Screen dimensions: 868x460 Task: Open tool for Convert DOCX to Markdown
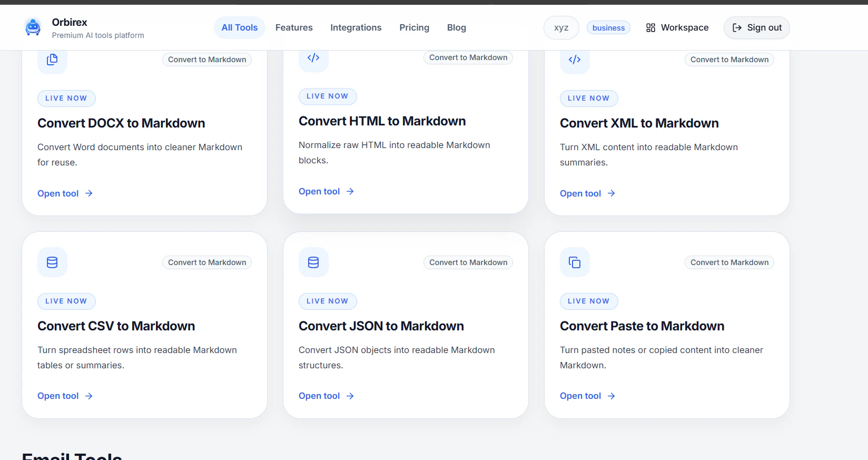pyautogui.click(x=65, y=193)
